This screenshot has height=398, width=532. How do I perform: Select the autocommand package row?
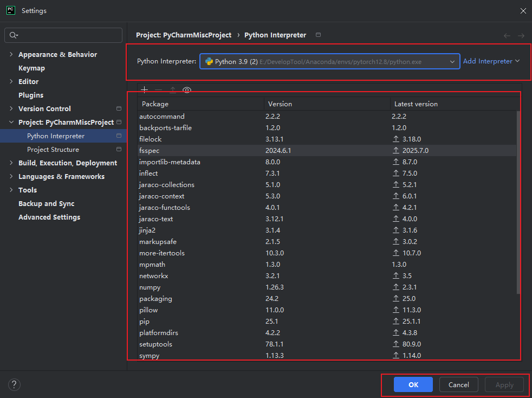click(327, 117)
